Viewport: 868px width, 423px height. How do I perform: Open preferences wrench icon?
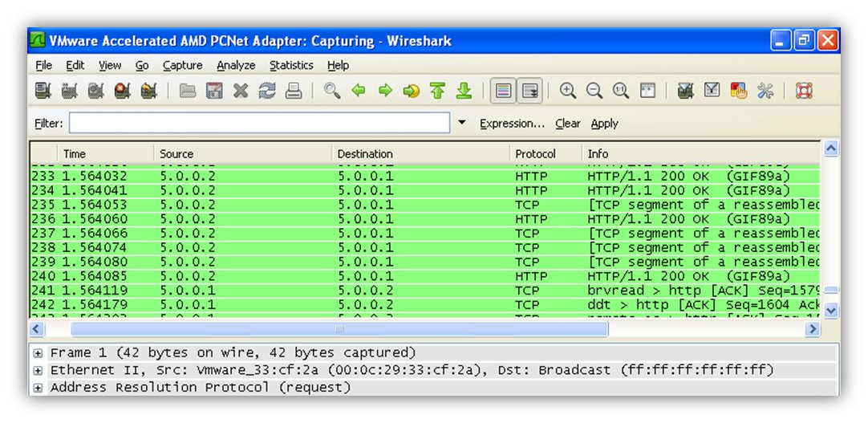click(765, 90)
